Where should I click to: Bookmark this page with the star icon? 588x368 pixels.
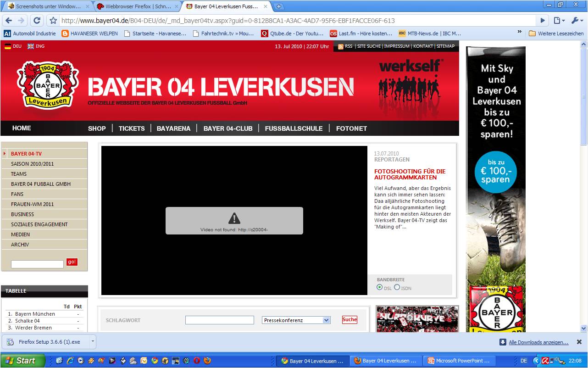click(53, 21)
